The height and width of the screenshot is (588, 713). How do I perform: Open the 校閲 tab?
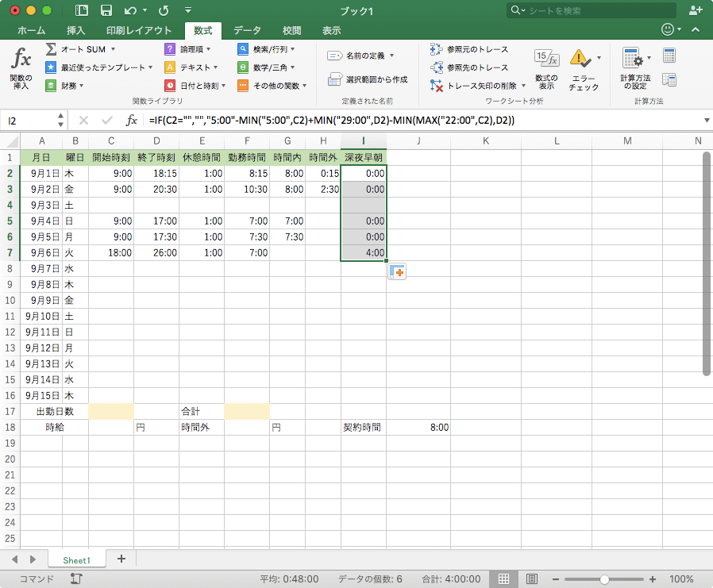click(291, 30)
